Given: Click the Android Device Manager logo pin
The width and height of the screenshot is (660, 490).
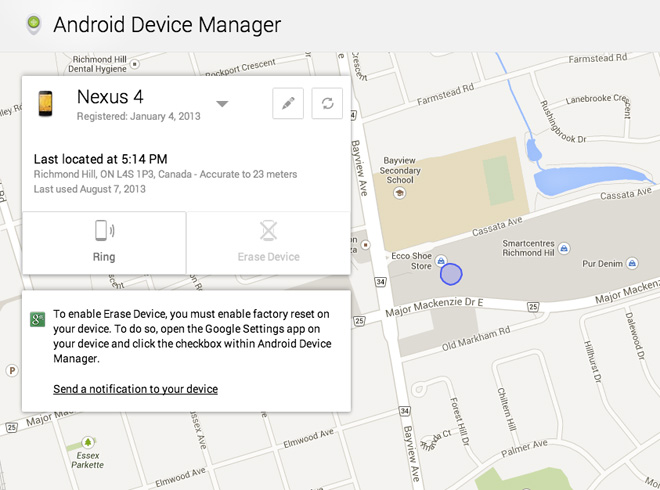Looking at the screenshot, I should pyautogui.click(x=34, y=24).
